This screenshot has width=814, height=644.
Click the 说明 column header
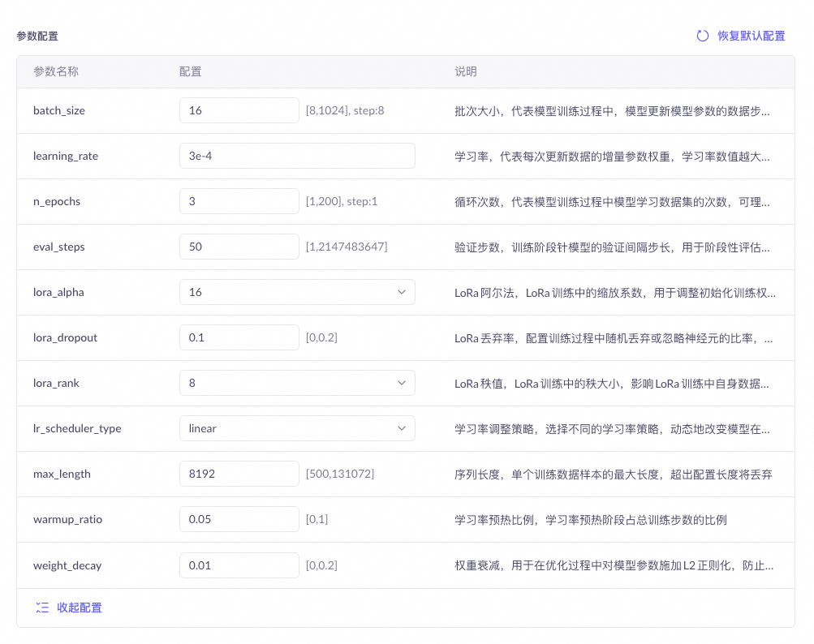tap(466, 71)
